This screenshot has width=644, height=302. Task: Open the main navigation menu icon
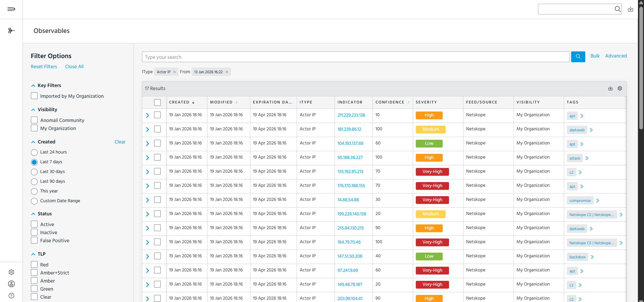point(11,9)
